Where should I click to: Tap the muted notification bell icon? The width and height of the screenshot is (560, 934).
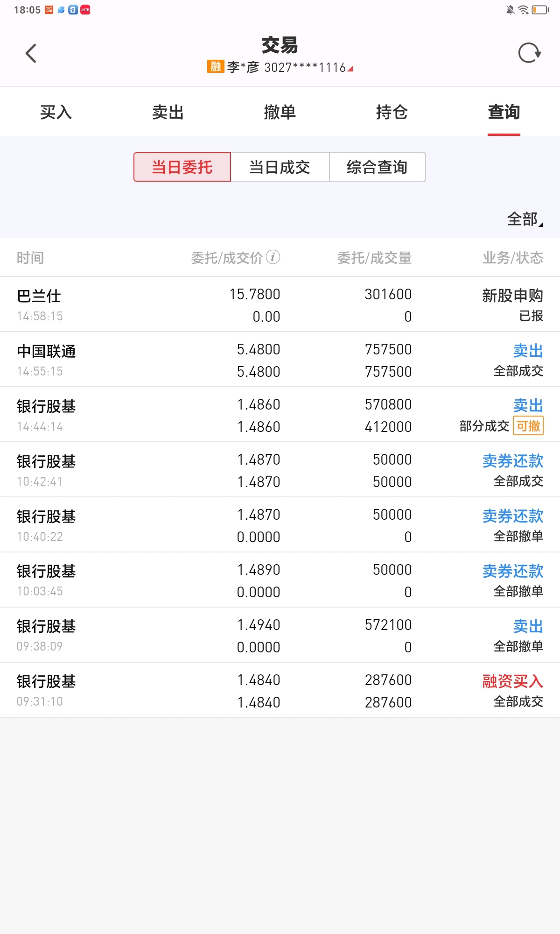[510, 10]
